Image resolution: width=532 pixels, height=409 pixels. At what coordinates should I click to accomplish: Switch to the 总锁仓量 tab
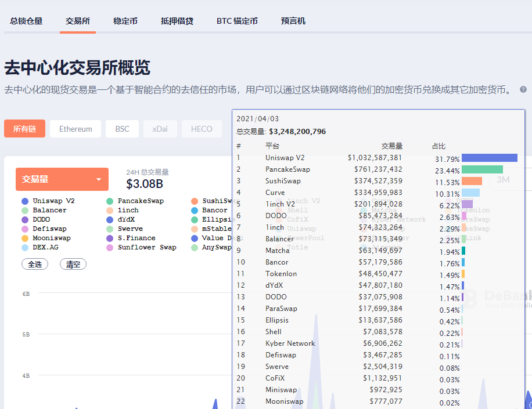pos(27,21)
